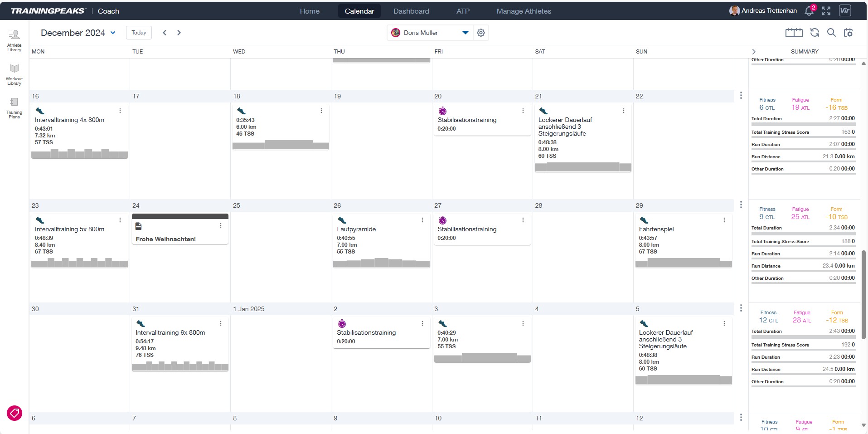
Task: Click the fullscreen expand icon
Action: pos(826,11)
